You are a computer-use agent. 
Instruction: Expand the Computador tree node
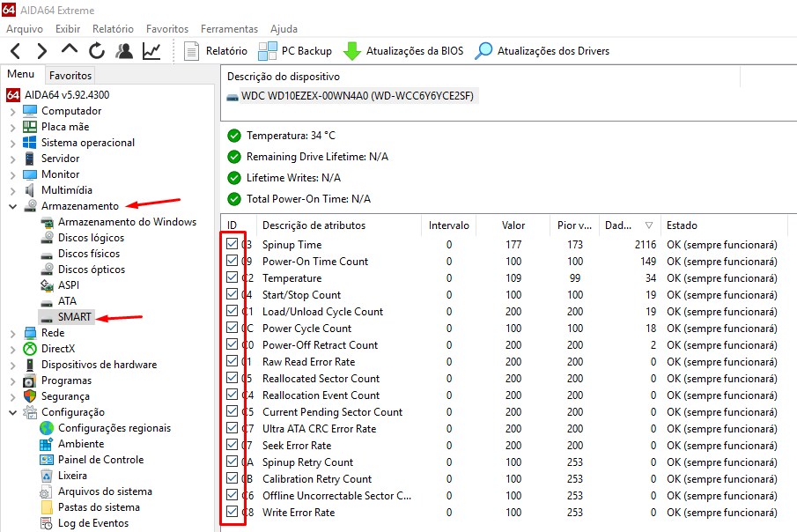[x=13, y=111]
